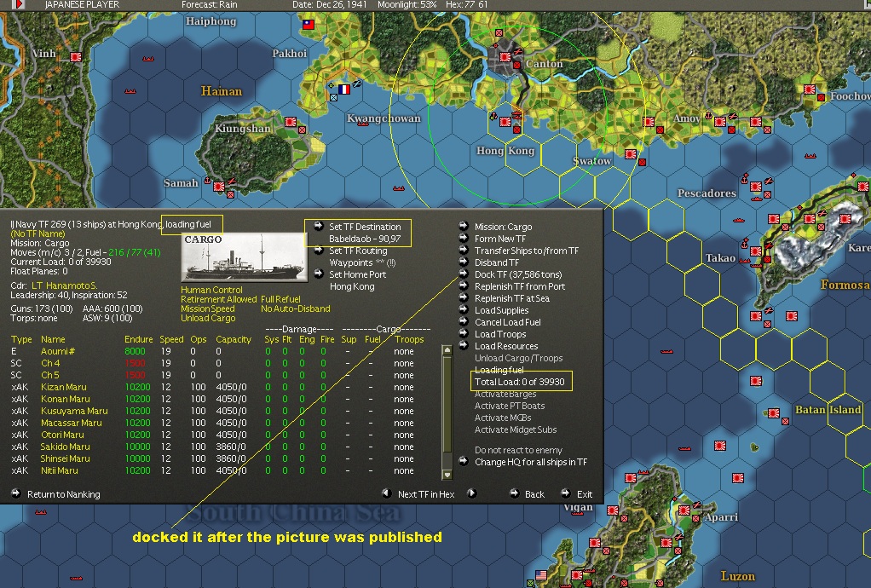Select ship Sakido Maru
The height and width of the screenshot is (588, 871).
(x=65, y=447)
